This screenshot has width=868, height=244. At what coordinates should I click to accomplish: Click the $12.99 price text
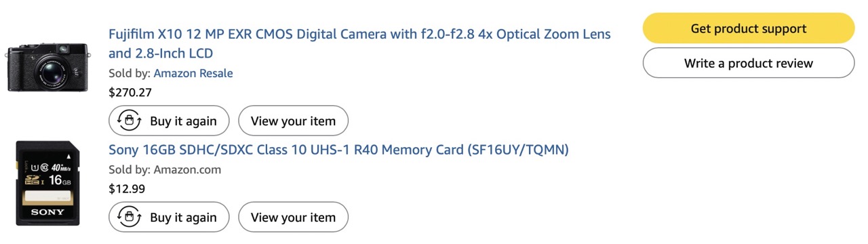pos(127,188)
